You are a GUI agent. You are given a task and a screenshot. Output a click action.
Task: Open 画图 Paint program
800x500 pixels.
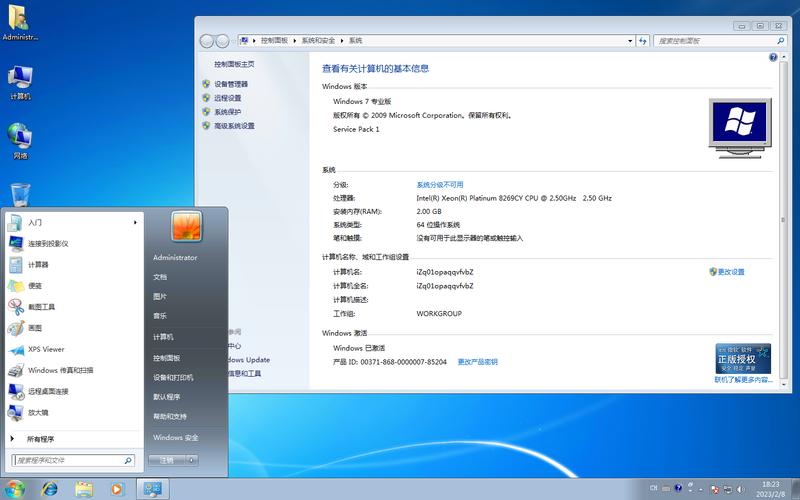point(73,328)
